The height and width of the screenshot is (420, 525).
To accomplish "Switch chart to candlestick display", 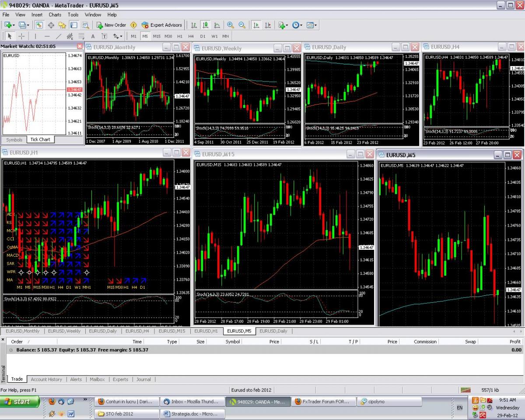I will pos(205,25).
